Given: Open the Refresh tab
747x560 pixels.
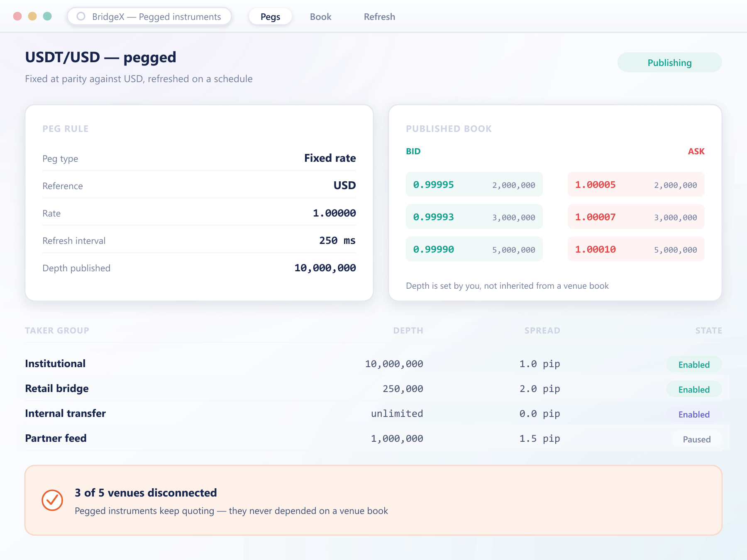Looking at the screenshot, I should 379,17.
